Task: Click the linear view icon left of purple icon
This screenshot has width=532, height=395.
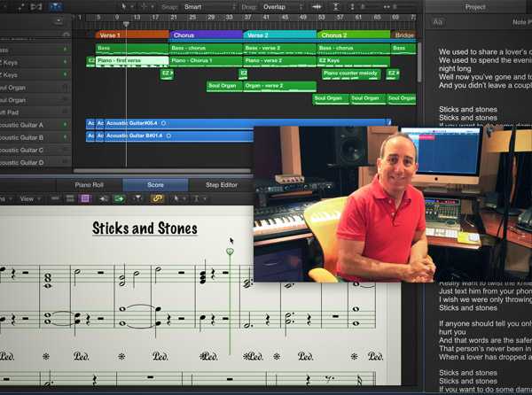Action: tap(70, 198)
